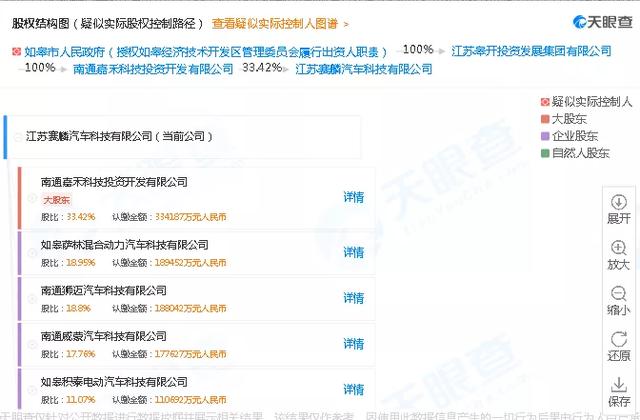Select 认缴金额 334187万元人民币

tap(191, 217)
